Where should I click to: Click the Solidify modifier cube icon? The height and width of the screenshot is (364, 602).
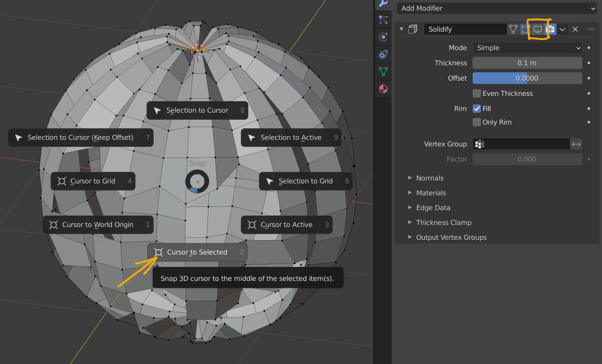(x=413, y=29)
